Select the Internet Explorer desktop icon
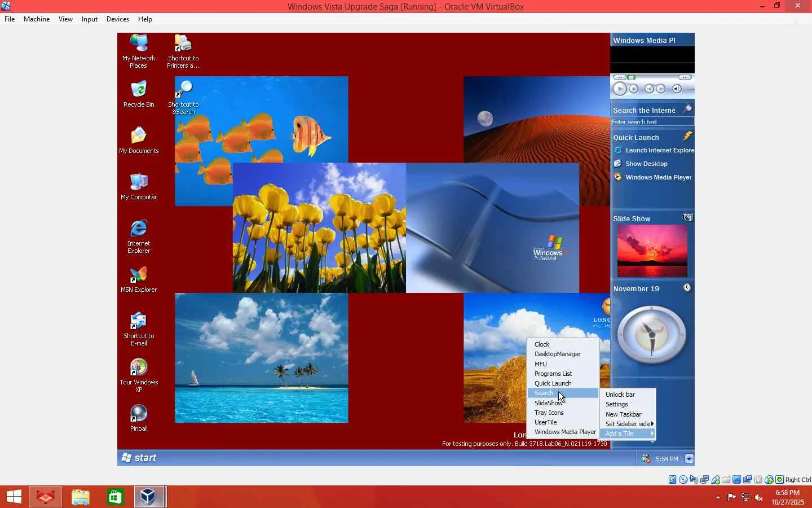Viewport: 812px width, 508px height. [139, 237]
